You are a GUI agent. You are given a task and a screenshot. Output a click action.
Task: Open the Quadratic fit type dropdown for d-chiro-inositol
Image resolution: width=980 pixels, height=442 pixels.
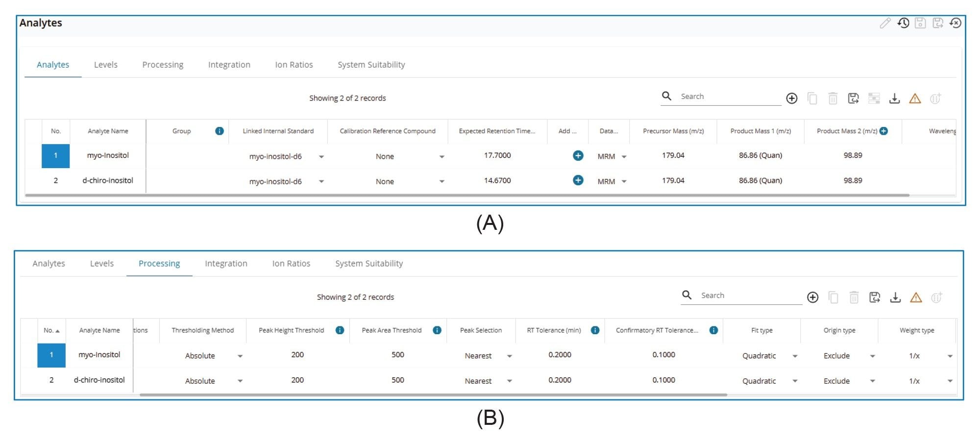coord(795,381)
